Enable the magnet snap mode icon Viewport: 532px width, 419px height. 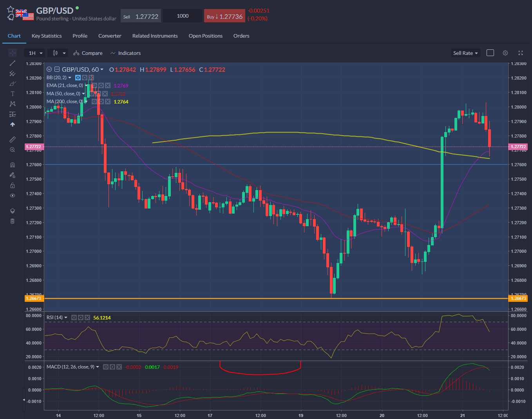click(13, 165)
